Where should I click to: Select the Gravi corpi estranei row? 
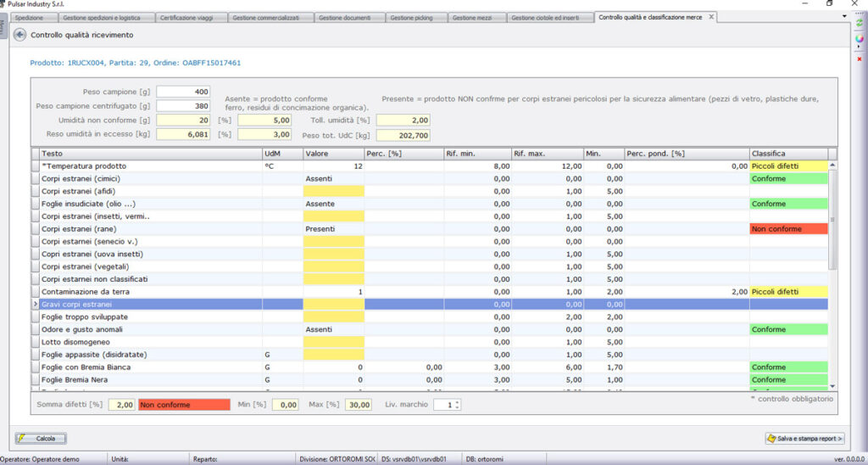(430, 305)
